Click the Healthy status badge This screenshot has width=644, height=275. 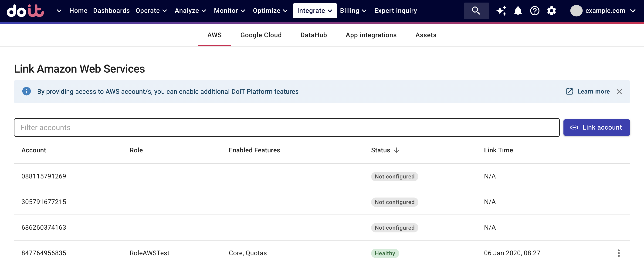point(385,253)
